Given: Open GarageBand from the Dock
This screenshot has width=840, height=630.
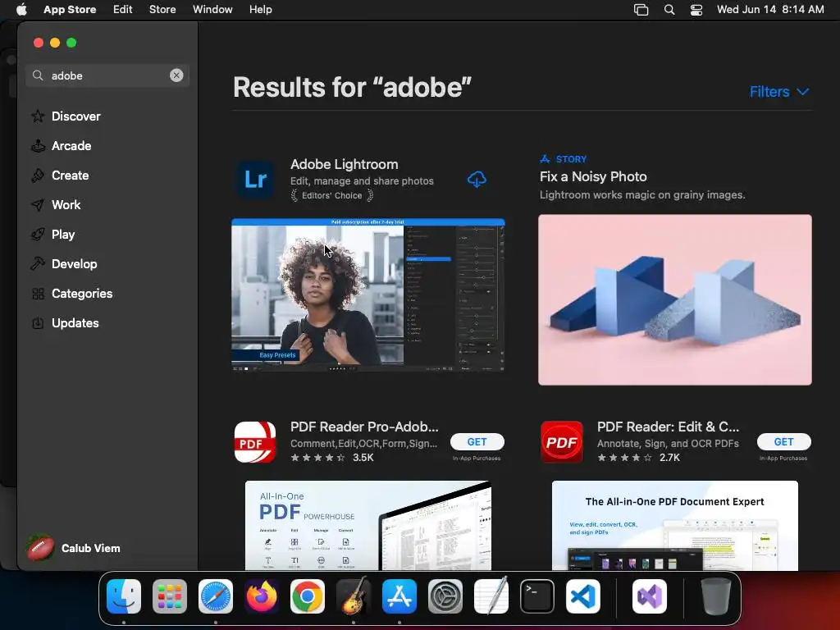Looking at the screenshot, I should 353,596.
